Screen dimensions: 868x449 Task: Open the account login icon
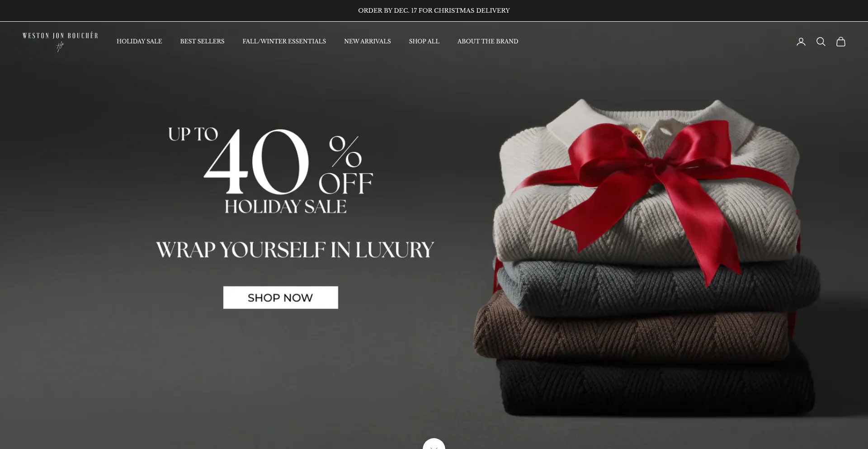(801, 42)
